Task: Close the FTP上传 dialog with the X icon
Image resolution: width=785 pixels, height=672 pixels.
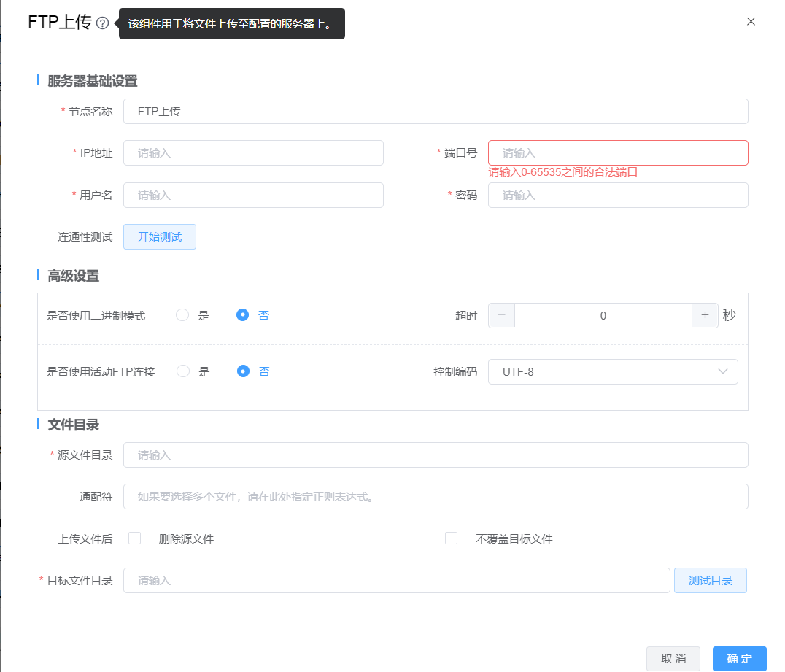Action: click(x=751, y=22)
